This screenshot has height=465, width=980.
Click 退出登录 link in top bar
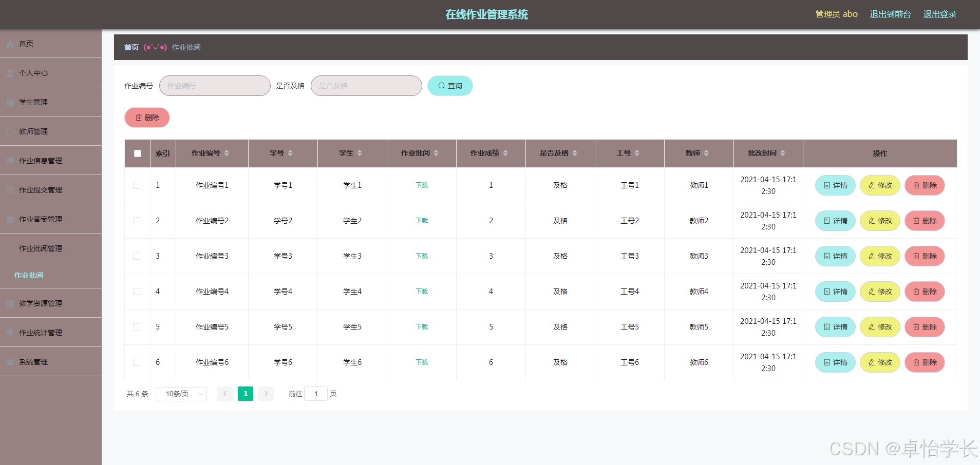pyautogui.click(x=939, y=14)
